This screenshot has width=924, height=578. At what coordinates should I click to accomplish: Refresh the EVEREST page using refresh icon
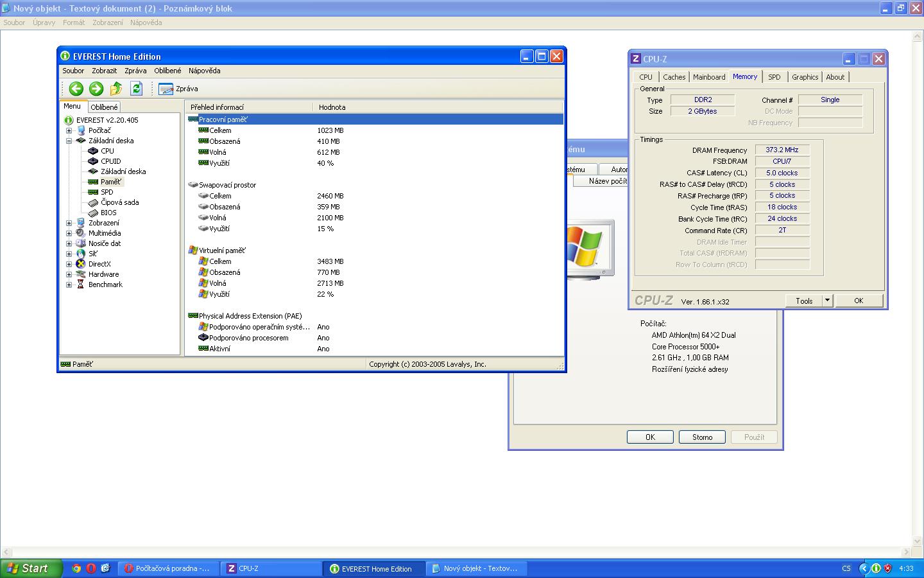136,89
